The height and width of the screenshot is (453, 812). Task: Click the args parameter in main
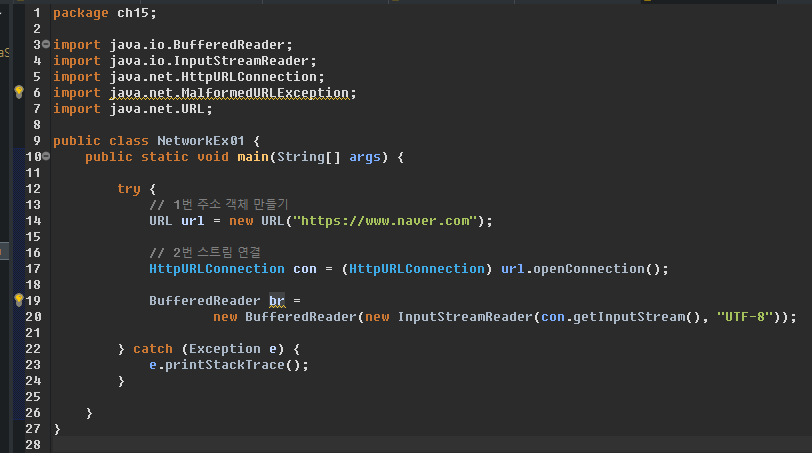[x=365, y=157]
